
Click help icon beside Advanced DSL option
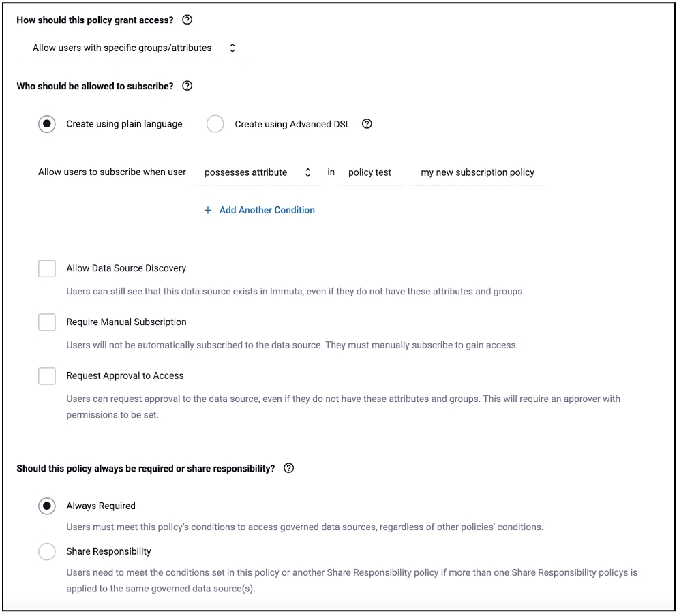[x=367, y=124]
